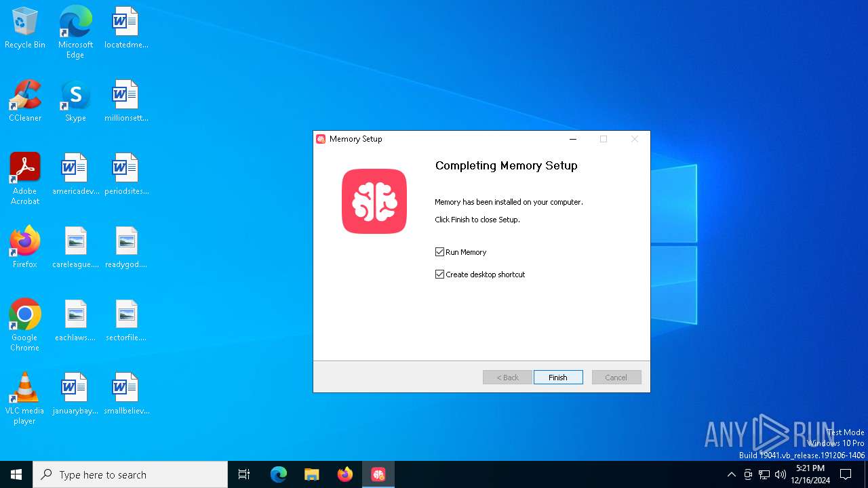Screen dimensions: 868x488
Task: Select the careleague image file icon
Action: coord(75,247)
